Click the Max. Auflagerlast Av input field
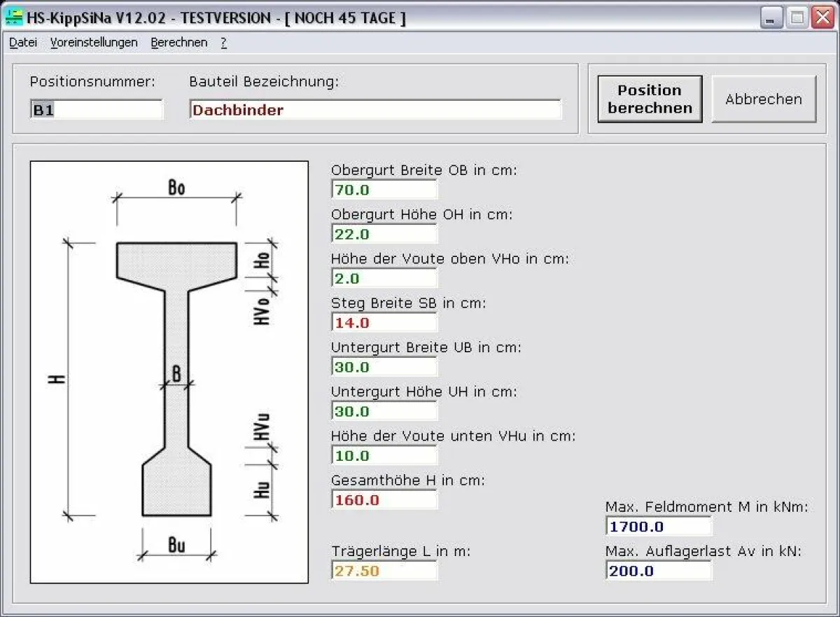 click(x=659, y=571)
